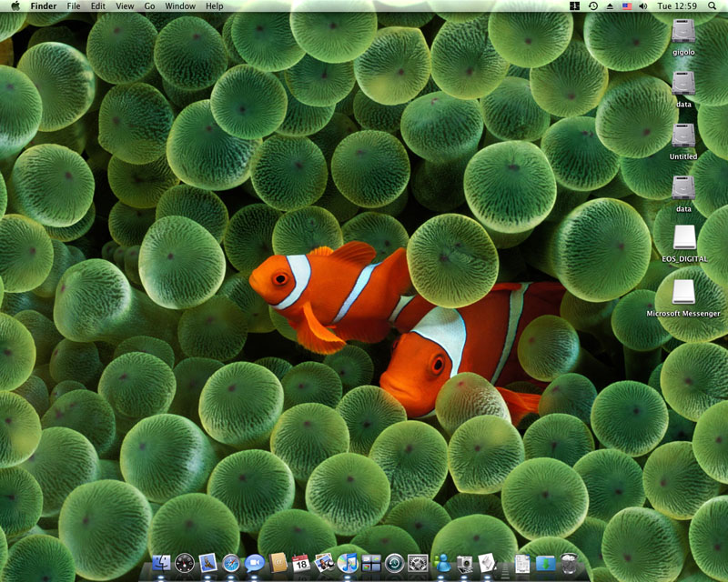Open the Mail eagle-stamp icon in the Dock
Viewport: 728px width, 582px height.
[x=207, y=563]
